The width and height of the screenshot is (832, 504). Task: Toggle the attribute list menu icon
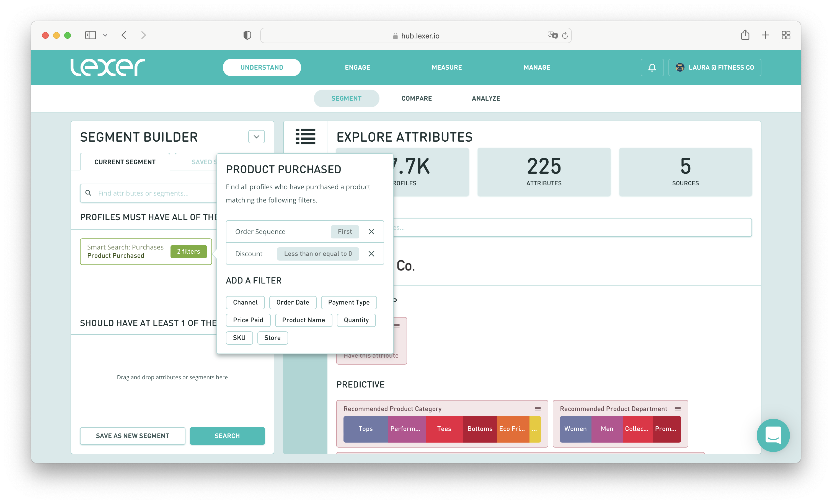(305, 136)
